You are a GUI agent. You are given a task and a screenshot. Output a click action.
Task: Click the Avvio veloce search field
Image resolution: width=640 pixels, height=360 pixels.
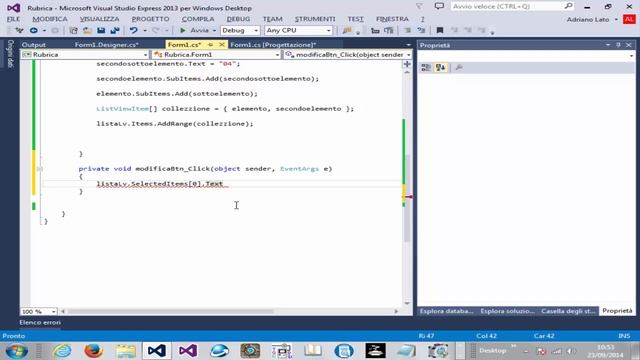coord(506,6)
